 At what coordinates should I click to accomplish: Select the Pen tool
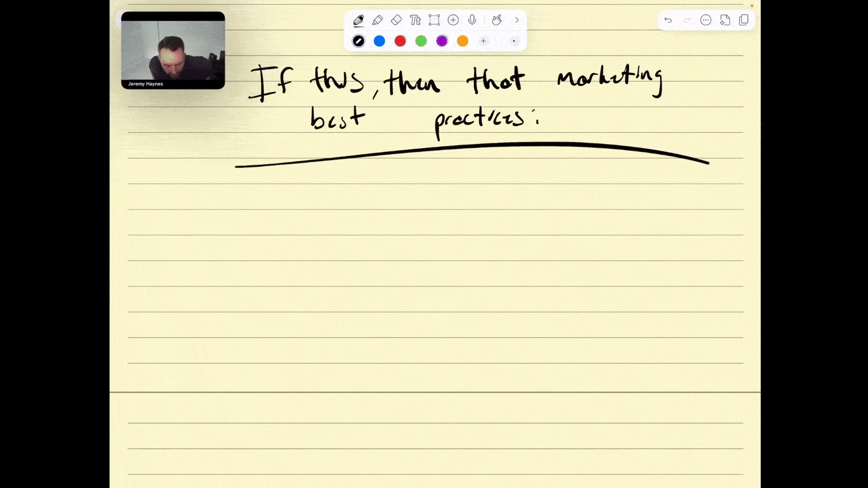359,20
